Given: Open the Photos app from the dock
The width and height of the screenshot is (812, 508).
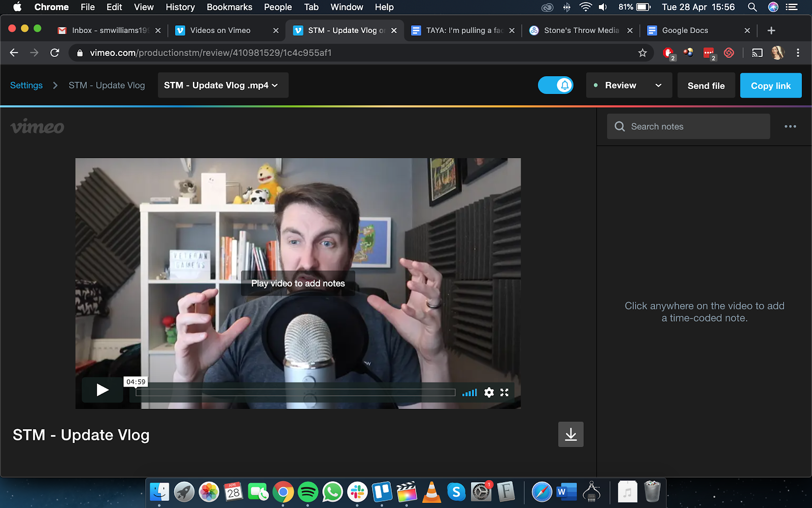Looking at the screenshot, I should click(209, 492).
